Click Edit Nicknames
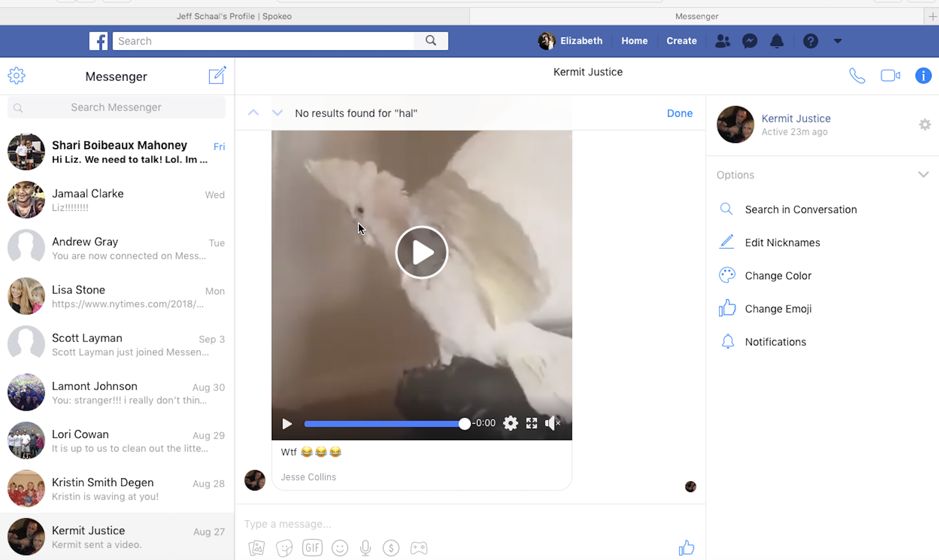Viewport: 939px width, 560px height. pyautogui.click(x=782, y=243)
